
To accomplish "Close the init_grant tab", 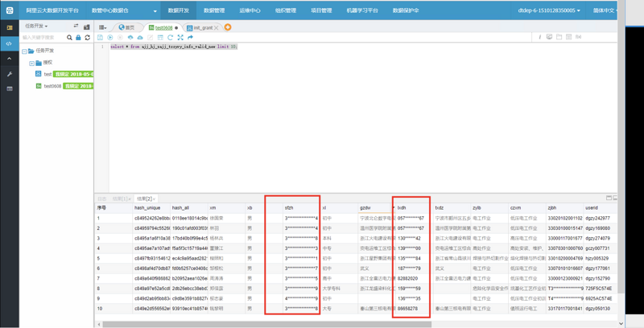I will coord(217,27).
